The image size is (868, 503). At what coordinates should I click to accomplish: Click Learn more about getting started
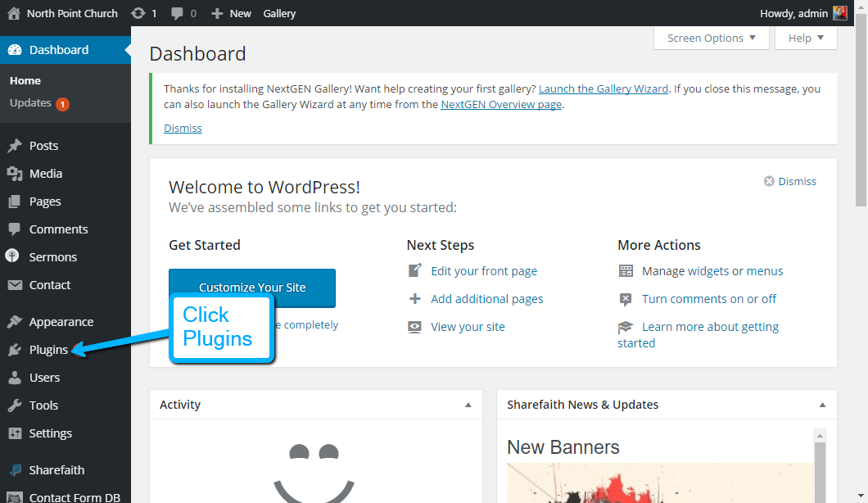point(710,327)
